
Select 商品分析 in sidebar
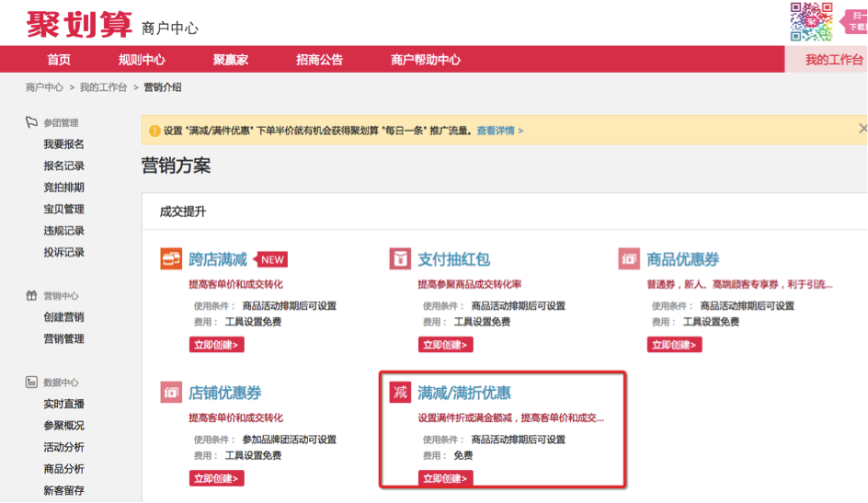(x=64, y=469)
